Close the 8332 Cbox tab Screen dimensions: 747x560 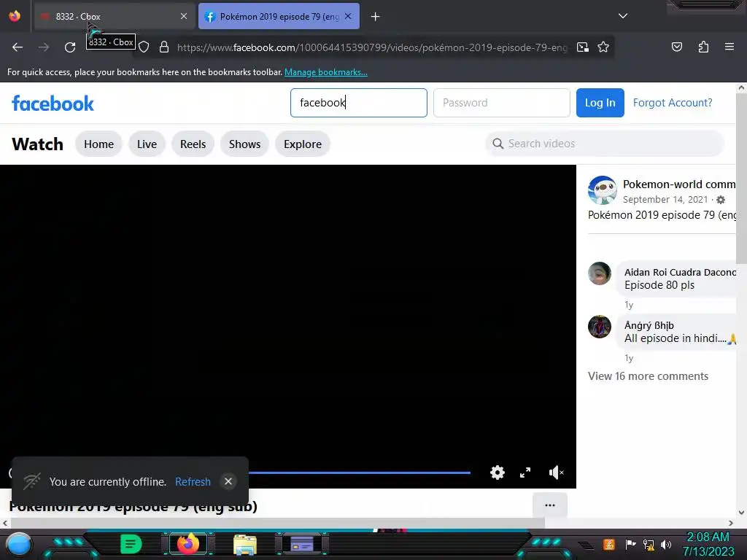click(184, 16)
